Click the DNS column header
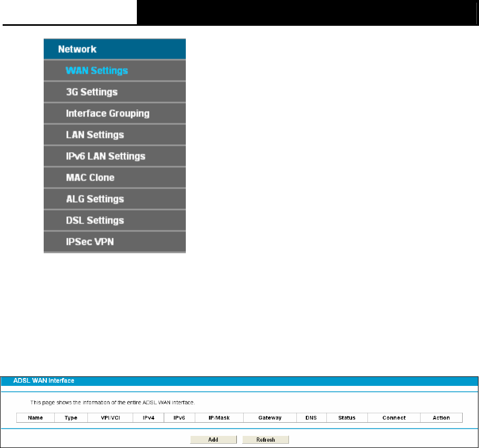Screen dimensions: 479x448 click(311, 418)
